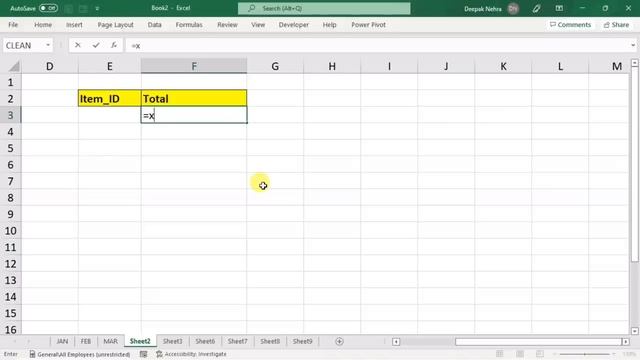640x360 pixels.
Task: Open Accessibility: Investigate status item
Action: click(191, 354)
